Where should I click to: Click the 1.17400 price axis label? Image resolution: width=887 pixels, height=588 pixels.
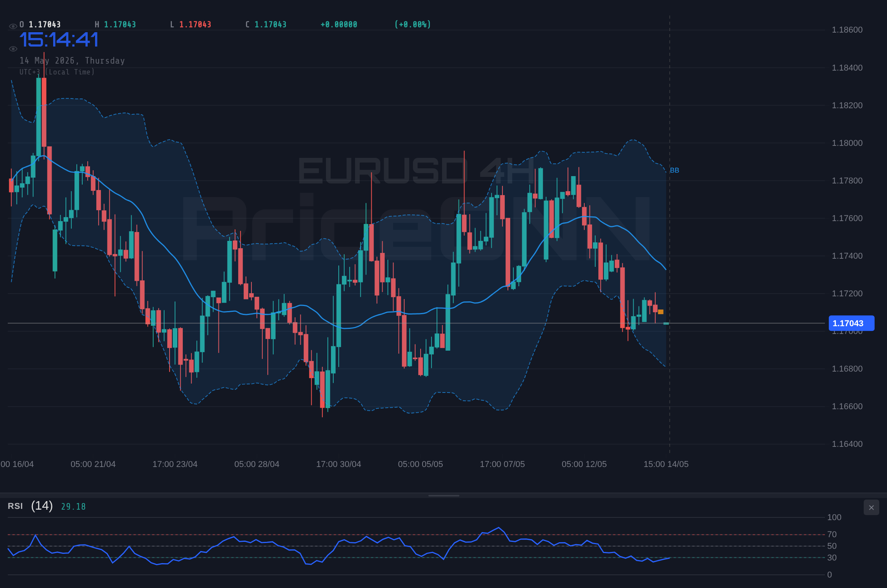coord(847,256)
